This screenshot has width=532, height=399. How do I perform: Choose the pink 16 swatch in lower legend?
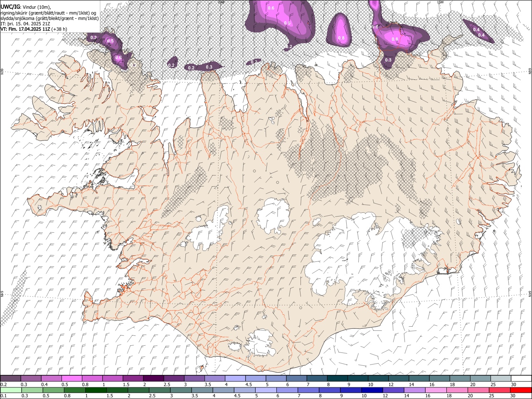436,390
